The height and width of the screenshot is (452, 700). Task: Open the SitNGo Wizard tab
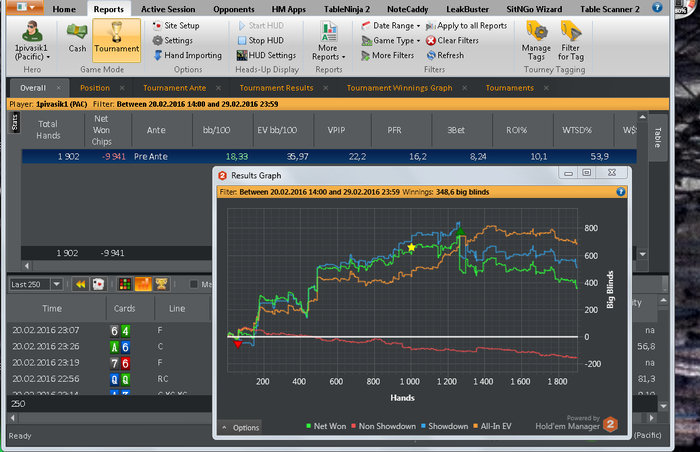point(534,9)
